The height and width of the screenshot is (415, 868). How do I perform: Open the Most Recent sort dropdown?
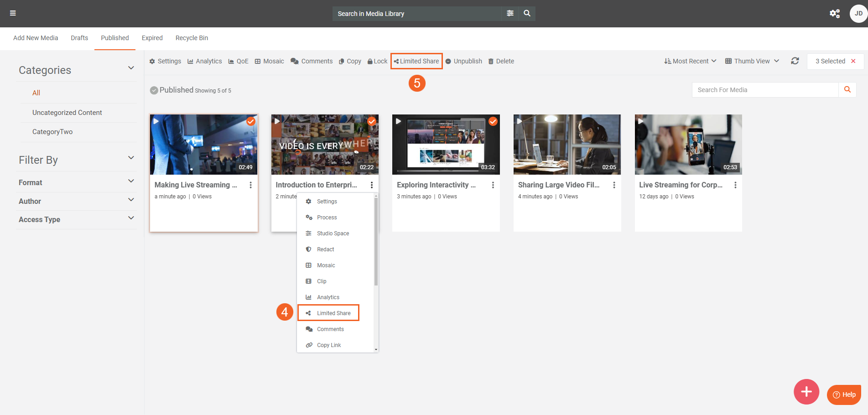click(690, 61)
